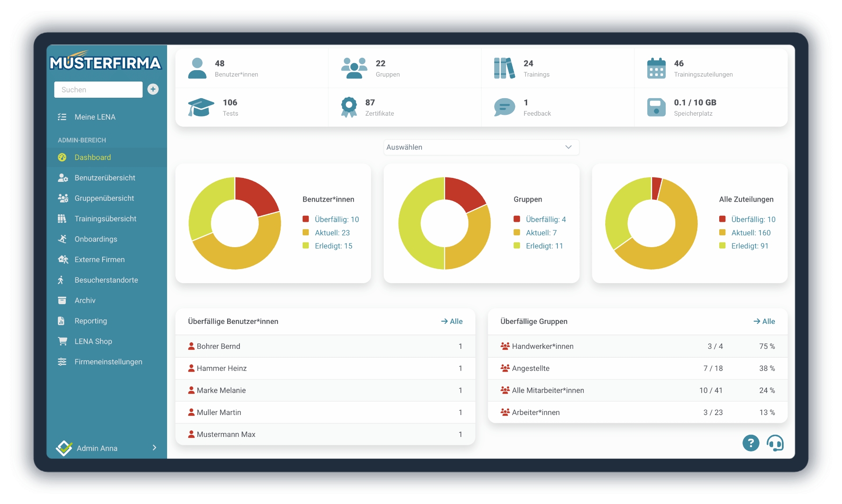The image size is (842, 504).
Task: Click the Speicherplatz disk icon
Action: coord(656,107)
